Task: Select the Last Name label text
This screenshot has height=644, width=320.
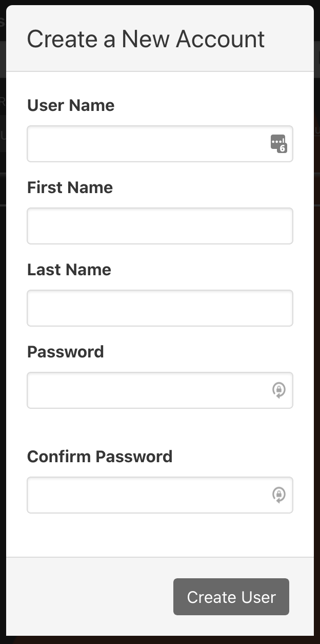Action: coord(69,270)
